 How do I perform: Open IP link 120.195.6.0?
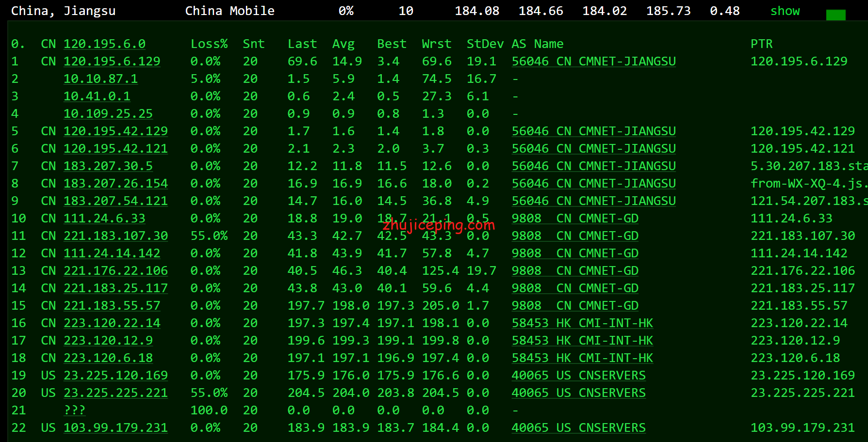[104, 44]
